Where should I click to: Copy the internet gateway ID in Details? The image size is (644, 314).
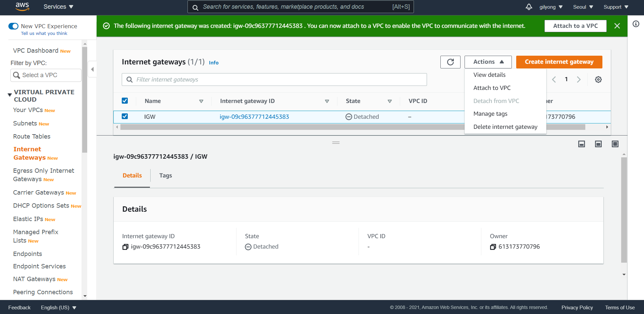125,247
